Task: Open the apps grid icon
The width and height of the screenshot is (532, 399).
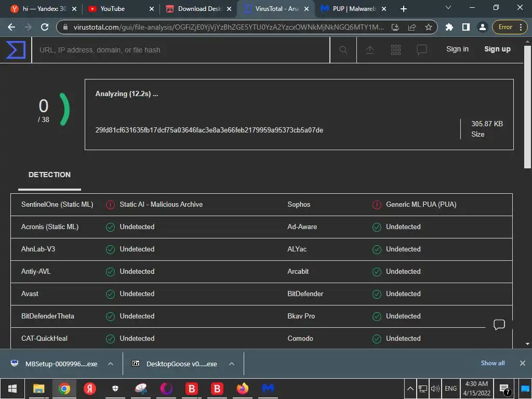Action: click(395, 50)
